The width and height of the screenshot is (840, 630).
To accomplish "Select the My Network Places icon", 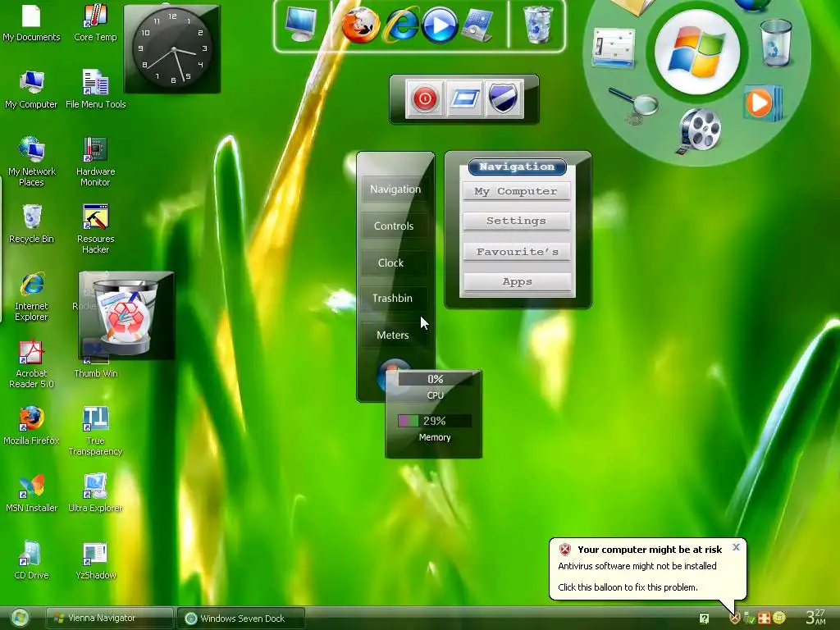I will [31, 162].
